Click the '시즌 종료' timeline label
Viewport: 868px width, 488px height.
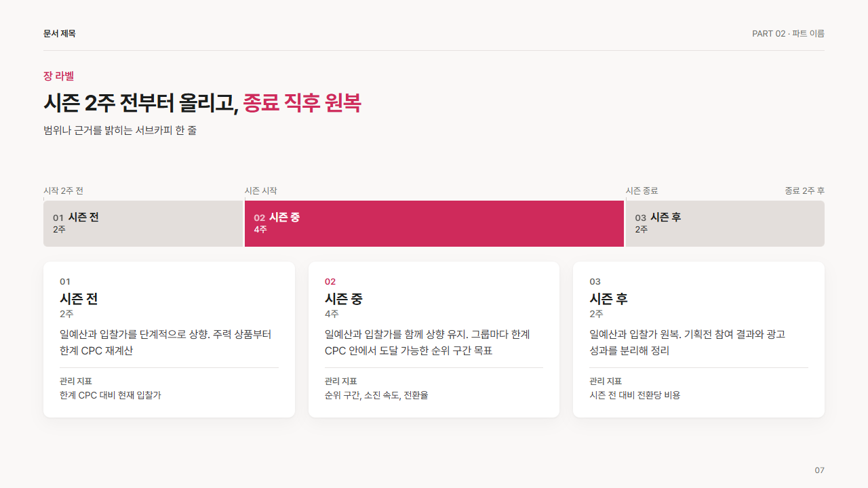pyautogui.click(x=642, y=191)
